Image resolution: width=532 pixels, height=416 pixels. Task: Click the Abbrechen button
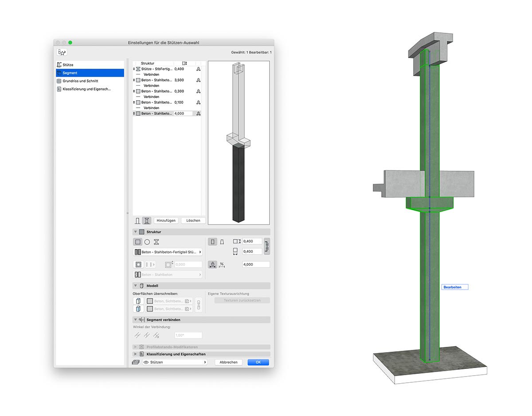[x=229, y=362]
